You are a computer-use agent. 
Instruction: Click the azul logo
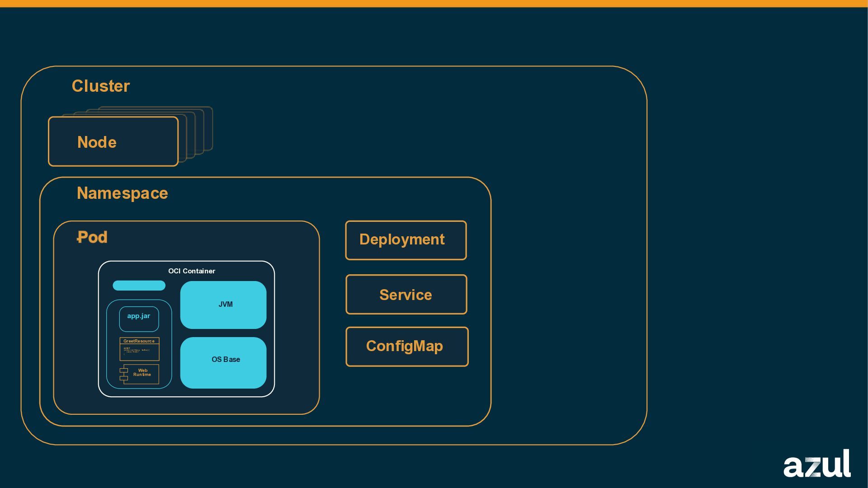click(x=816, y=464)
